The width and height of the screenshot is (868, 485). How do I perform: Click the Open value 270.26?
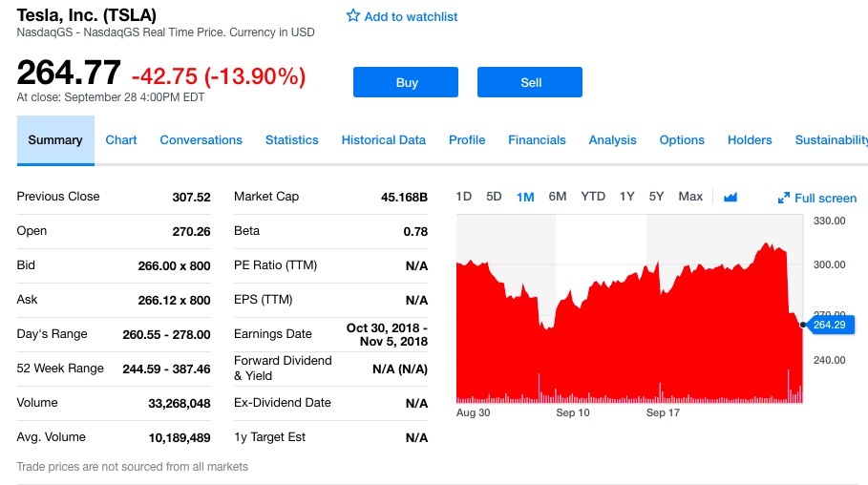[x=192, y=231]
